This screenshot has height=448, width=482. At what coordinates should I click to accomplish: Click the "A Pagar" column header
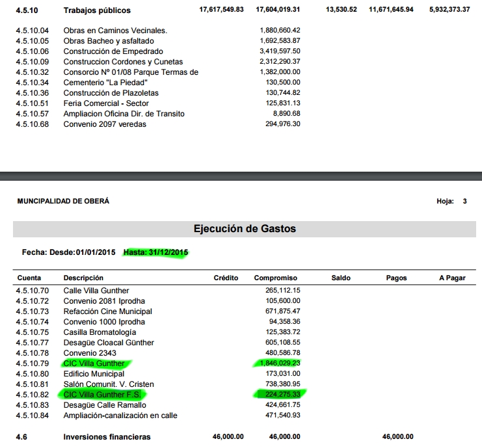pyautogui.click(x=452, y=278)
